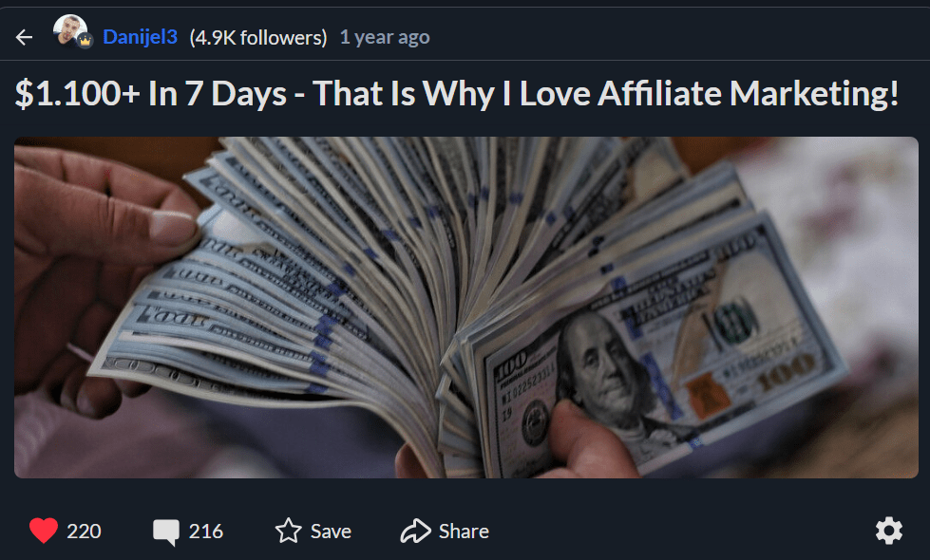This screenshot has width=930, height=560.
Task: Go back using the left arrow
Action: 24,37
